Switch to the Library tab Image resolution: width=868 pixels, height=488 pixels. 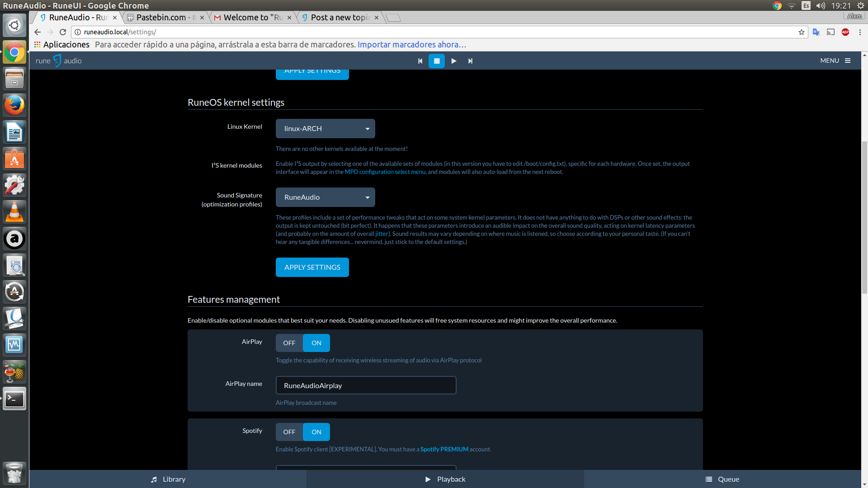click(168, 479)
